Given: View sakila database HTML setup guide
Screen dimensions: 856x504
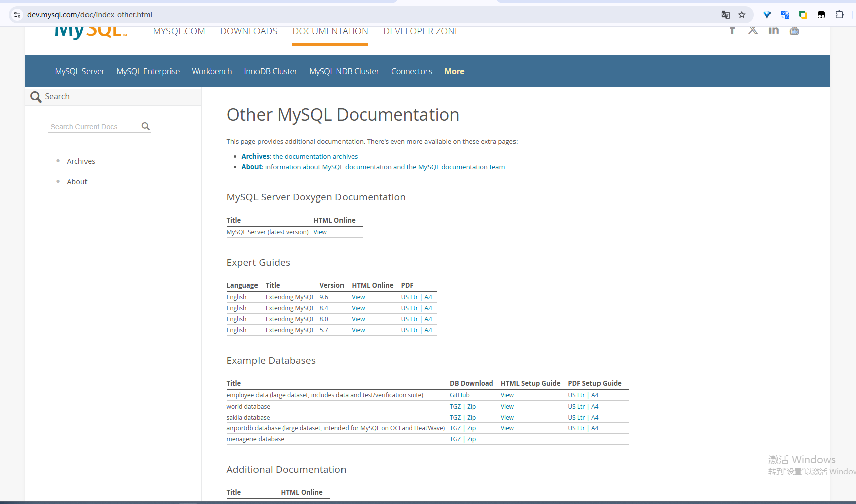Looking at the screenshot, I should click(507, 418).
